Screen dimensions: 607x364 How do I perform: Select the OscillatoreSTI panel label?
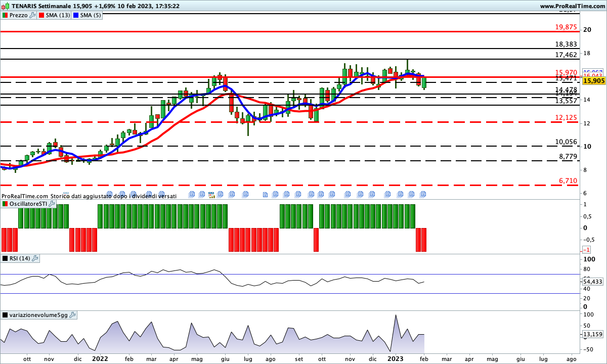click(x=28, y=203)
